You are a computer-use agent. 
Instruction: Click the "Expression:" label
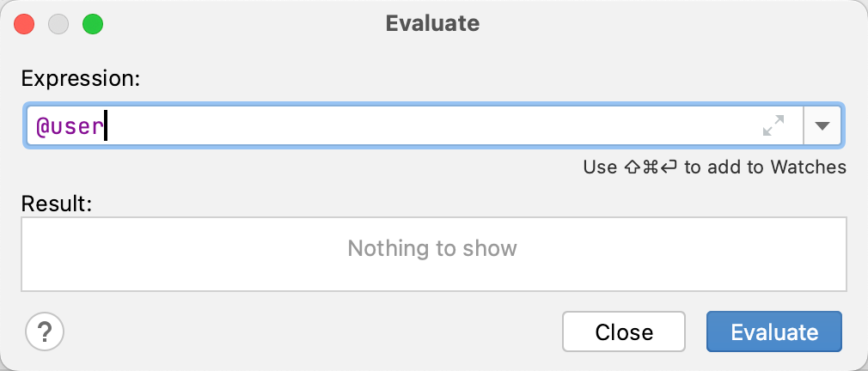81,78
